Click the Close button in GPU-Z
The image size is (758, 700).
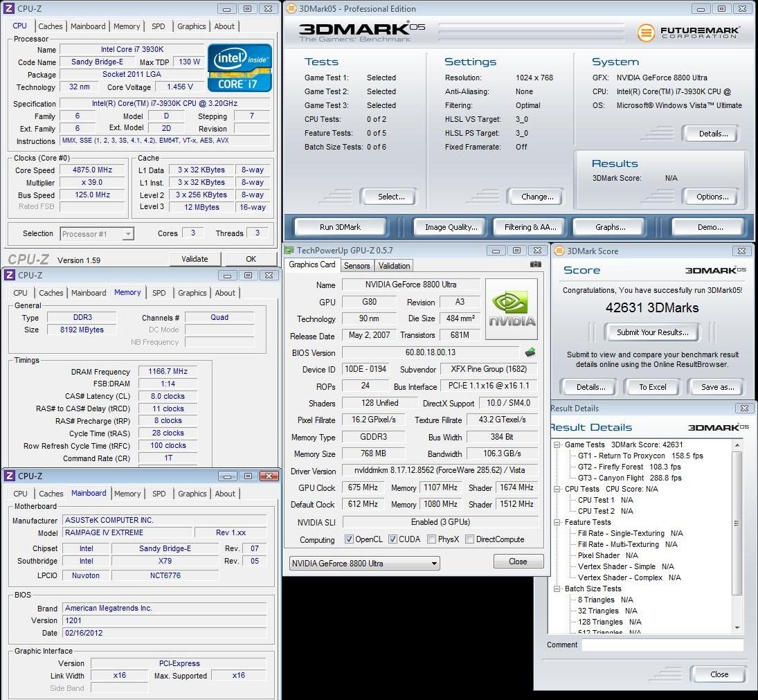[x=518, y=562]
